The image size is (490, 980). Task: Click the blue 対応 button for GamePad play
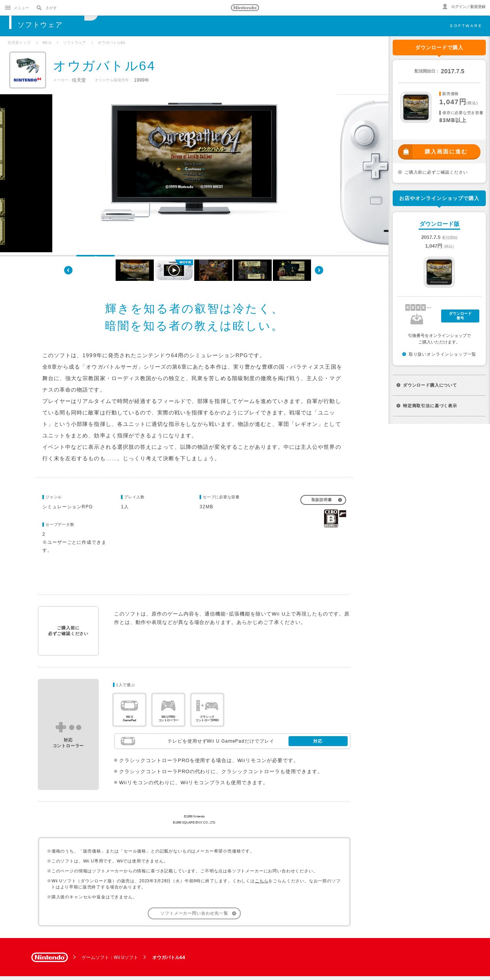(318, 741)
